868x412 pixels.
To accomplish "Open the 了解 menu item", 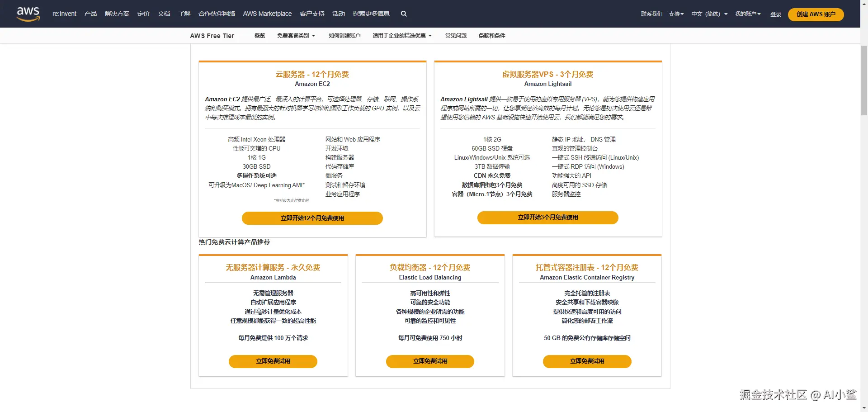I will tap(184, 14).
